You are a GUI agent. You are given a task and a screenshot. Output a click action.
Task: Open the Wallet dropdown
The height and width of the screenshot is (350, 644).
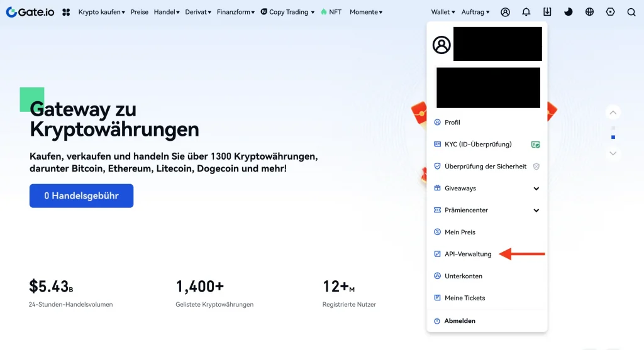pyautogui.click(x=443, y=12)
